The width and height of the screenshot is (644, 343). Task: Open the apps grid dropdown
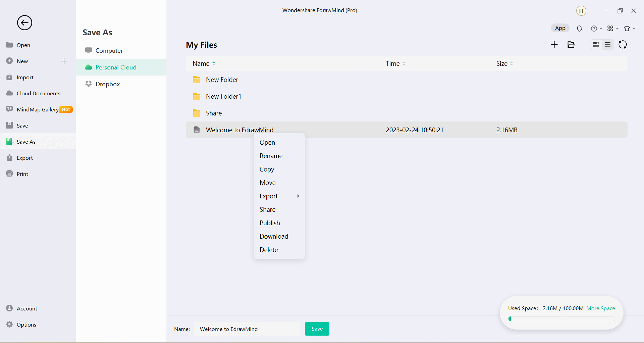[612, 29]
